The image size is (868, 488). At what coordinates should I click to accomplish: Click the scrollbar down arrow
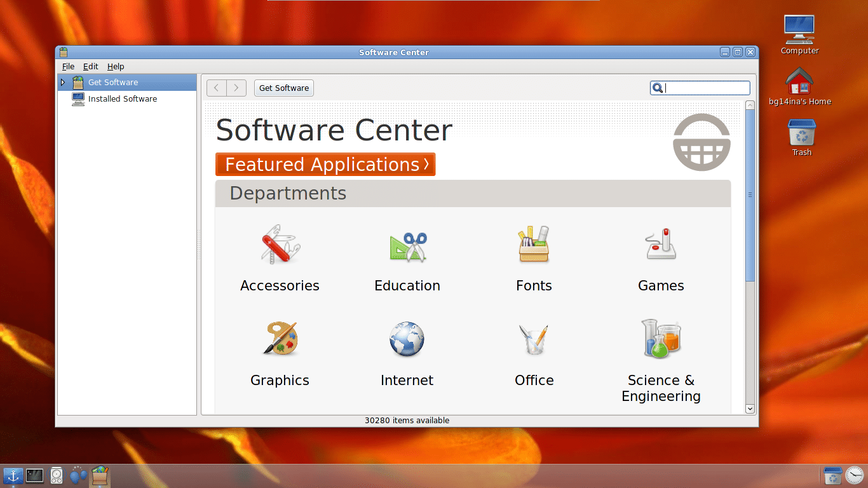click(750, 409)
